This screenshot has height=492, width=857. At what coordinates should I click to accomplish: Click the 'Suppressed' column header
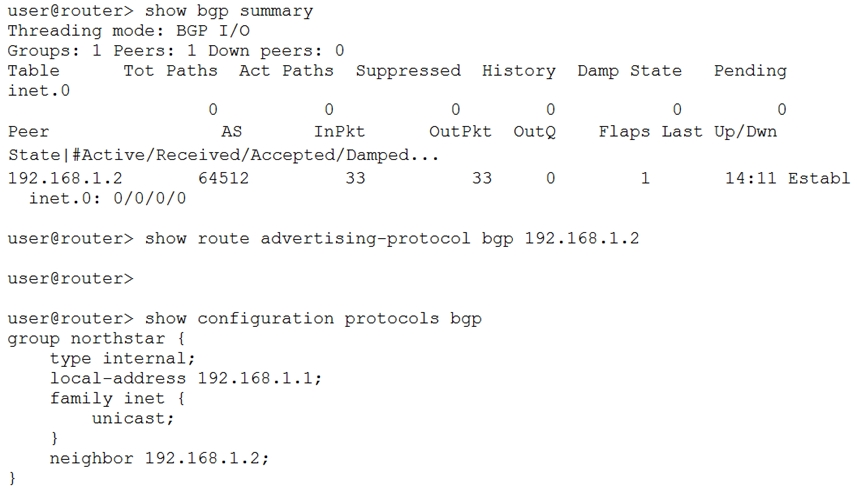click(408, 71)
